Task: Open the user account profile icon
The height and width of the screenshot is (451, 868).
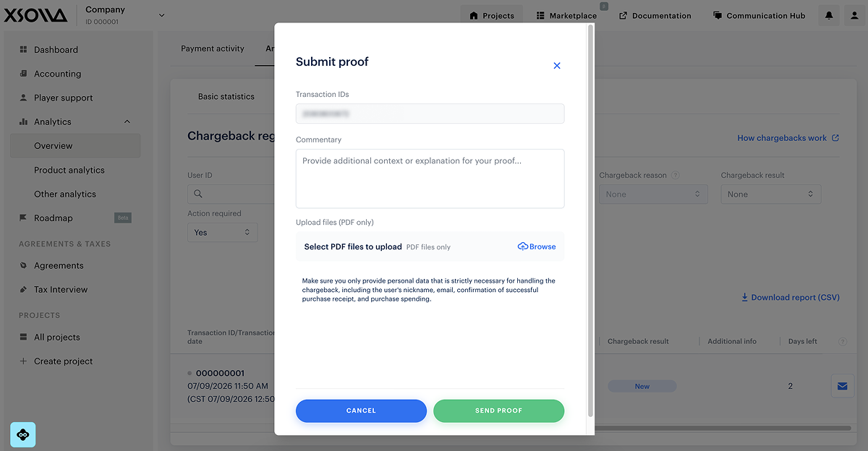Action: point(855,16)
